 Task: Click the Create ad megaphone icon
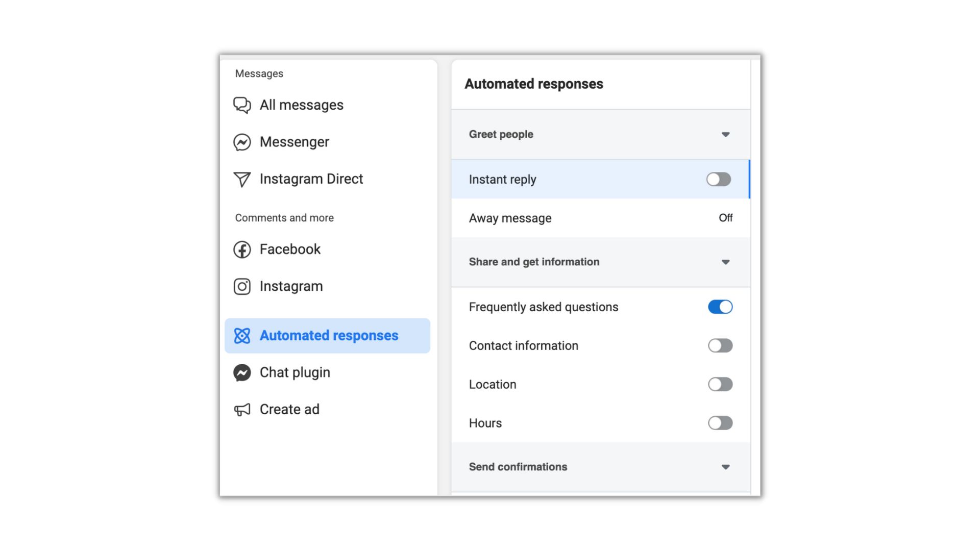click(242, 410)
